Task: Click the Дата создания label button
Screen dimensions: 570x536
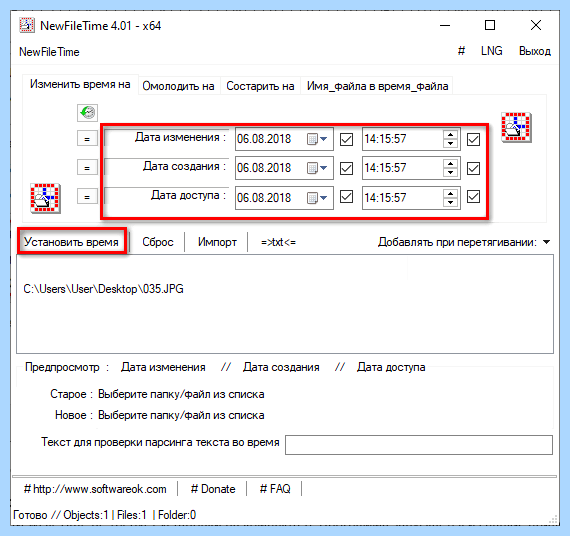Action: tap(166, 167)
